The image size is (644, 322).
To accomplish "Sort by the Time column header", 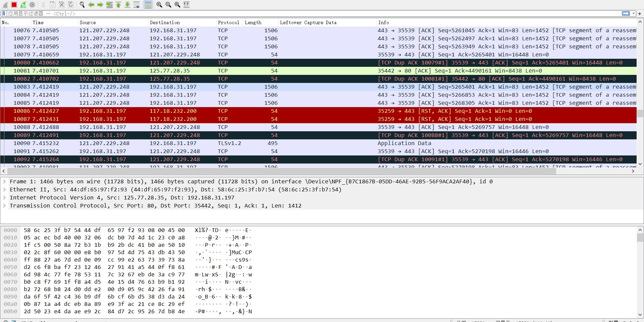I will coord(54,22).
